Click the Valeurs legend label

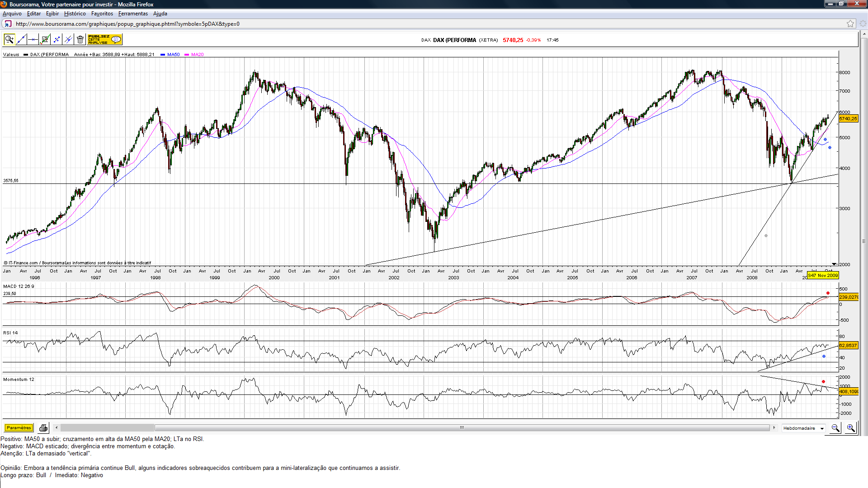click(11, 55)
